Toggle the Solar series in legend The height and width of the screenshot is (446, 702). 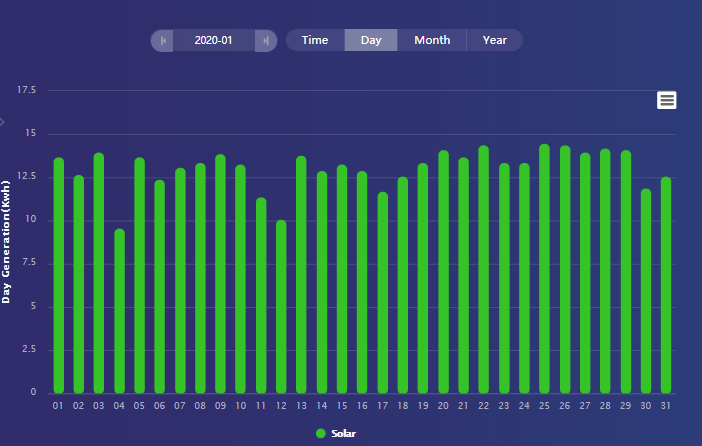click(336, 433)
